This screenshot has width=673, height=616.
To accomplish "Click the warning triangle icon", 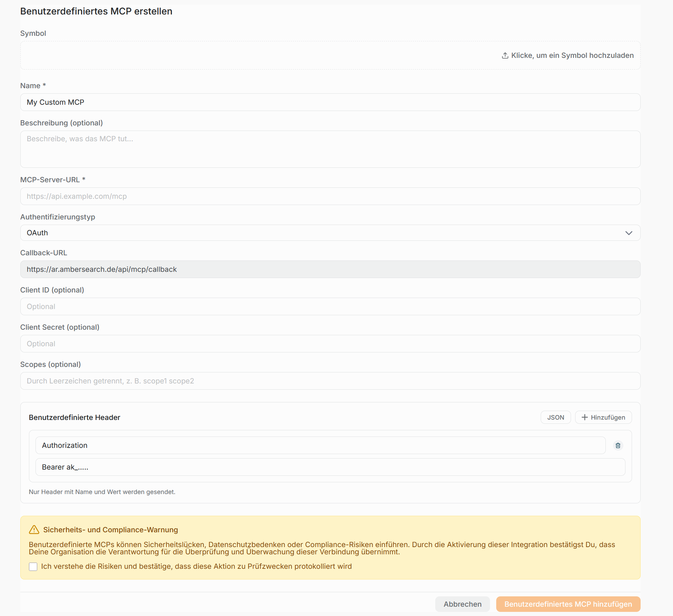I will [x=34, y=530].
